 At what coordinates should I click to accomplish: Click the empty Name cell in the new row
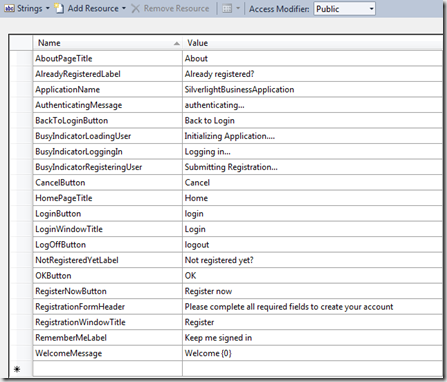pyautogui.click(x=108, y=369)
